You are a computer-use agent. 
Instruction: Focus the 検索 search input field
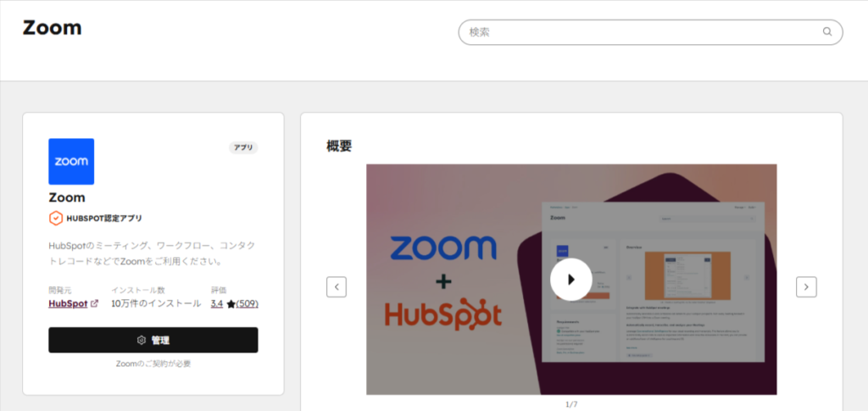pos(650,32)
